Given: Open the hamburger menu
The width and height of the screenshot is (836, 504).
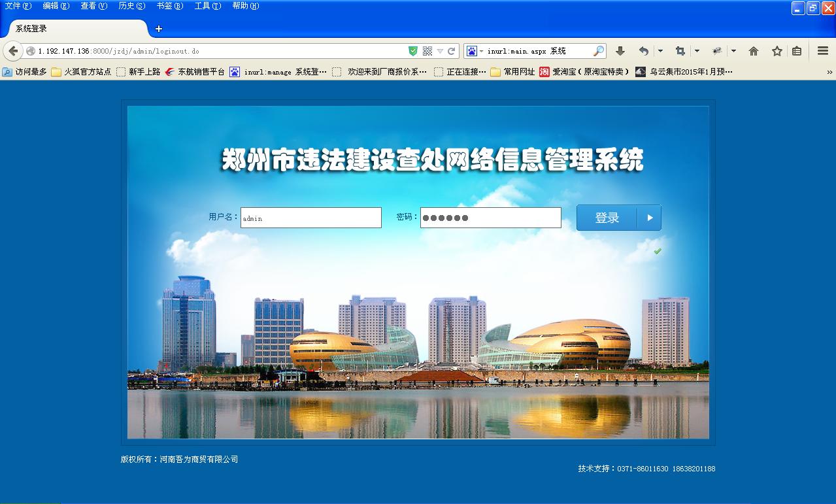Looking at the screenshot, I should pyautogui.click(x=823, y=51).
